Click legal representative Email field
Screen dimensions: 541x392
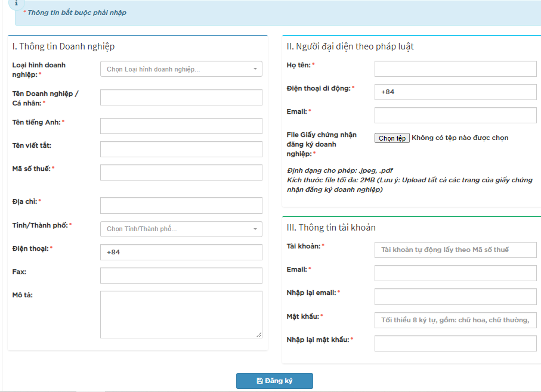455,115
